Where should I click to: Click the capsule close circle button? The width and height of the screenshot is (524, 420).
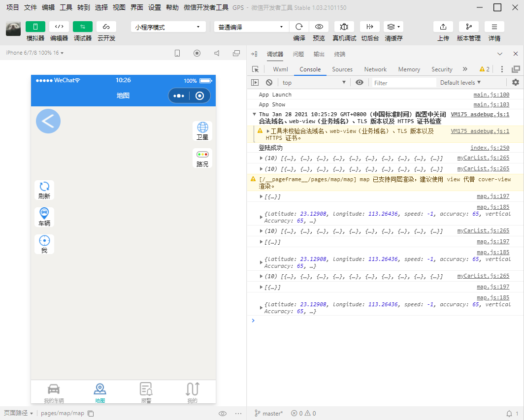[200, 96]
